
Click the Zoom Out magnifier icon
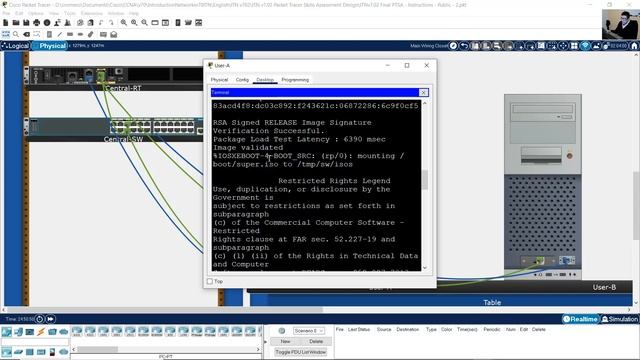144,23
